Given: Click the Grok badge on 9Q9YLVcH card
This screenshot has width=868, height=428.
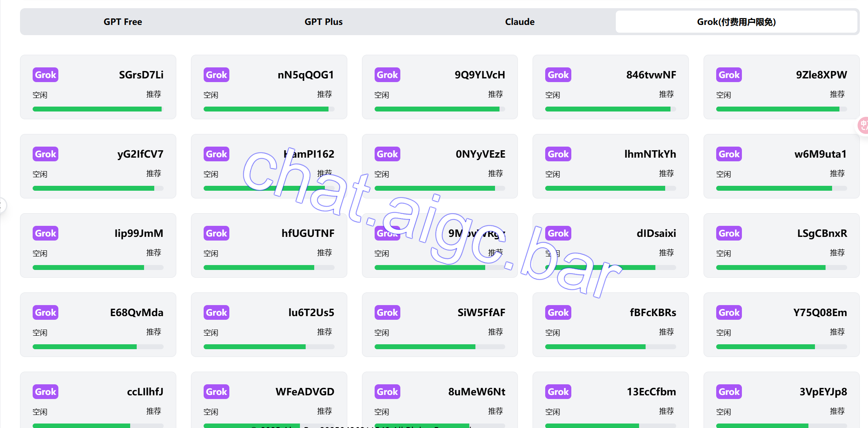Looking at the screenshot, I should pos(387,75).
